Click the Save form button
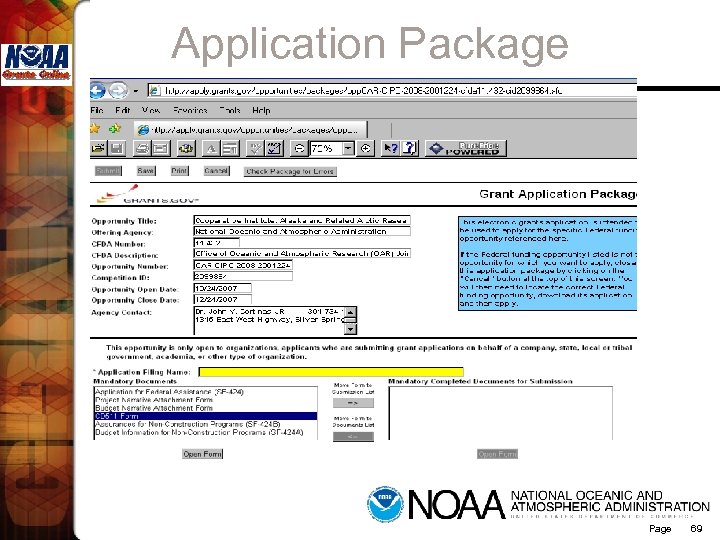720x540 pixels. pyautogui.click(x=146, y=171)
